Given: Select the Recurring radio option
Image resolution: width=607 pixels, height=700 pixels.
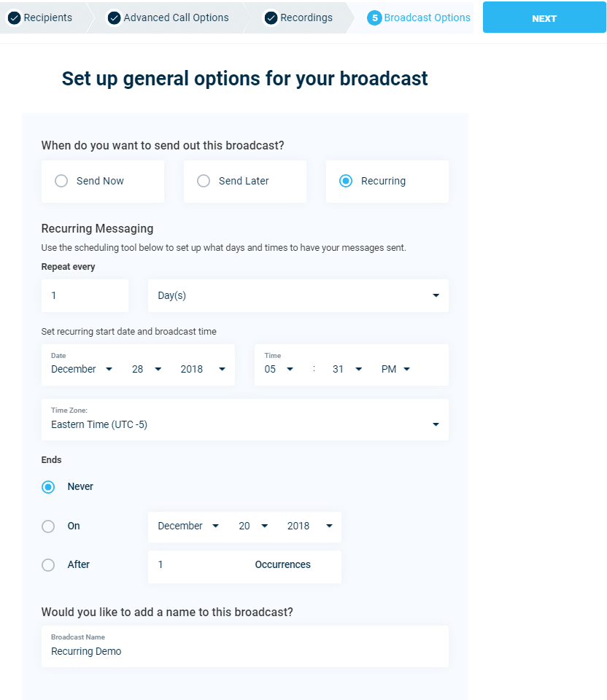Looking at the screenshot, I should point(347,181).
